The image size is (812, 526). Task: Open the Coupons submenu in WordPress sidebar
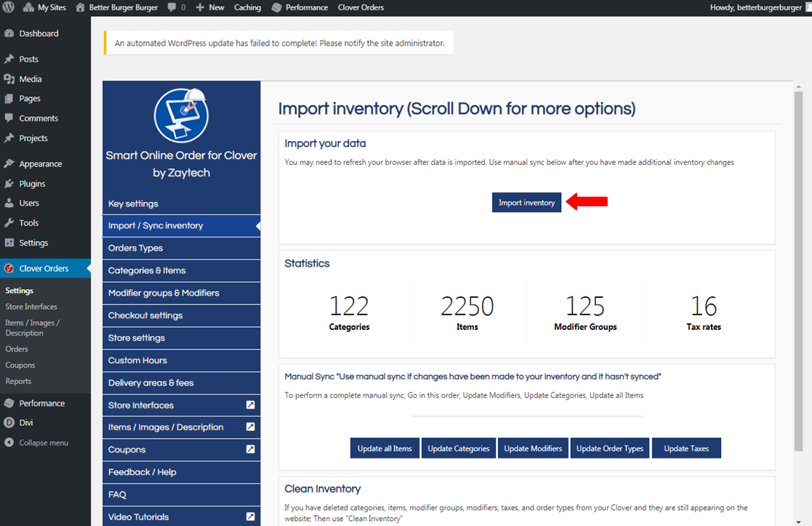click(x=20, y=365)
